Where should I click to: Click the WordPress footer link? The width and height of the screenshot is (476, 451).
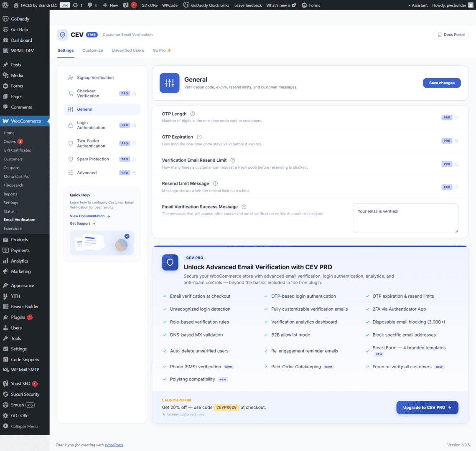114,445
